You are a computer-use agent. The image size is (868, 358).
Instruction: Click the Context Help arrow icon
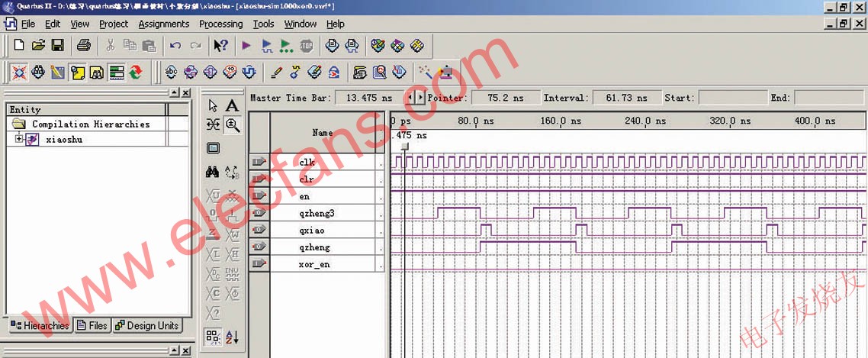pos(220,46)
